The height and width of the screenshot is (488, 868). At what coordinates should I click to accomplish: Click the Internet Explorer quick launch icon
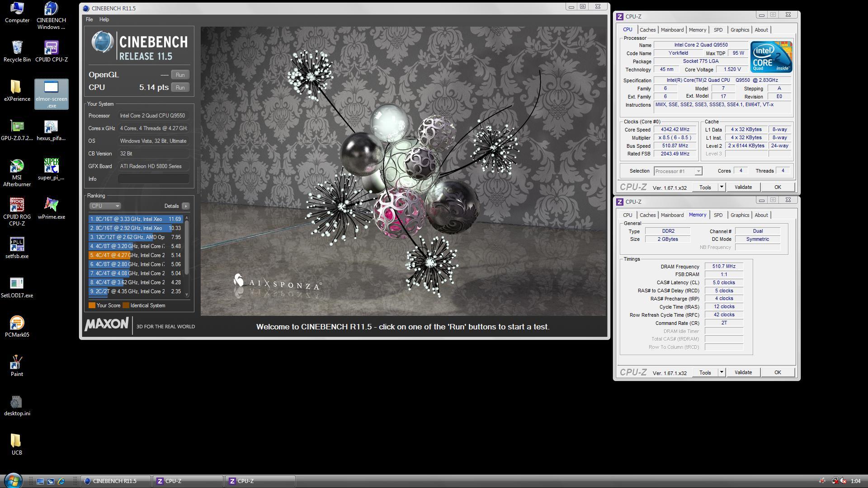(61, 481)
